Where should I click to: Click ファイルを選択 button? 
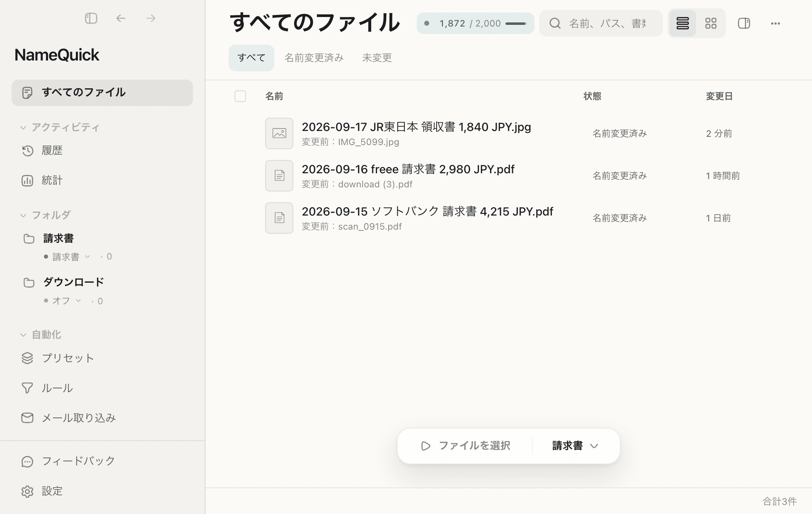pos(465,446)
